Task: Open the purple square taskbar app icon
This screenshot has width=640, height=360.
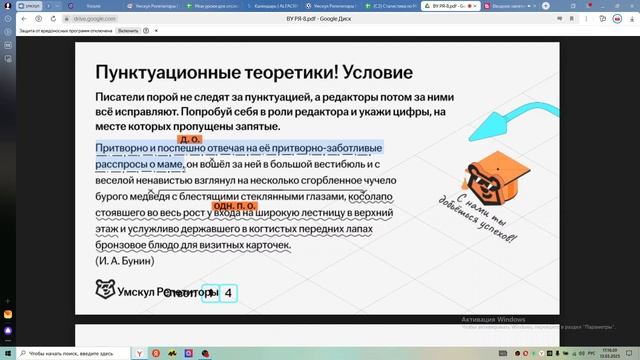Action: pyautogui.click(x=189, y=353)
